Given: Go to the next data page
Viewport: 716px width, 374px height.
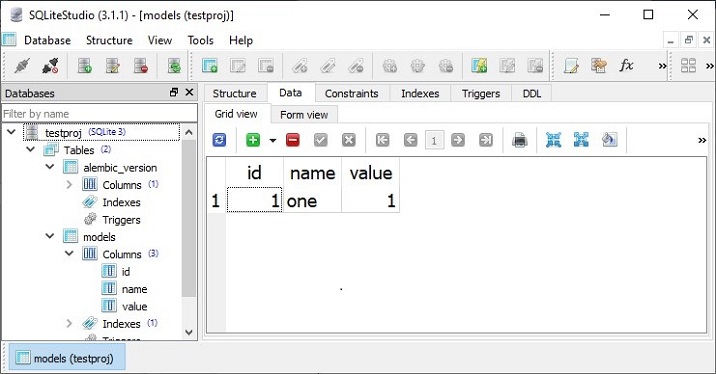Looking at the screenshot, I should pos(458,140).
